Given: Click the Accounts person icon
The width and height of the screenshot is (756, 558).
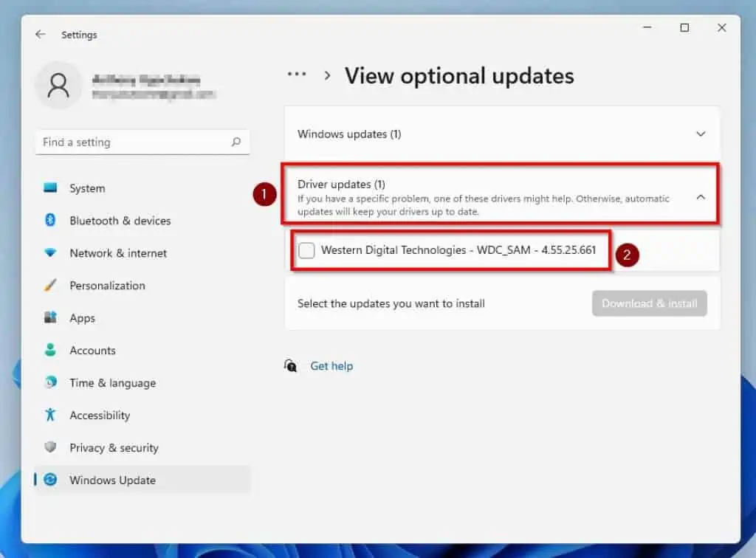Looking at the screenshot, I should tap(50, 350).
